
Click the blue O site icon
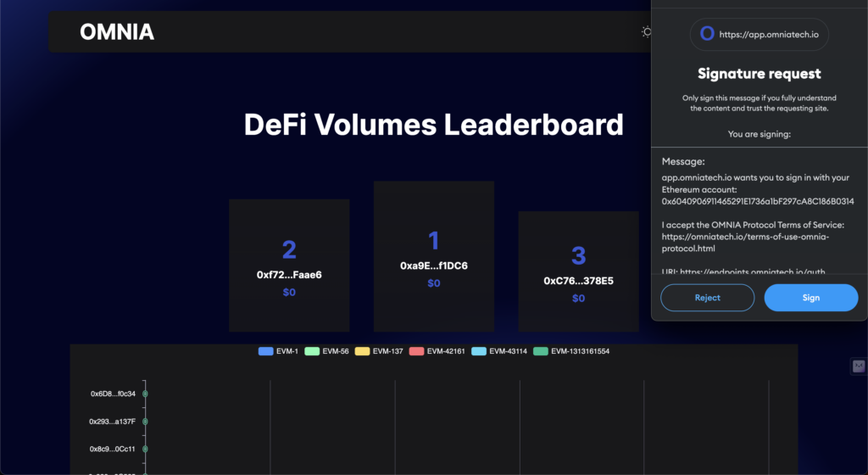point(707,34)
